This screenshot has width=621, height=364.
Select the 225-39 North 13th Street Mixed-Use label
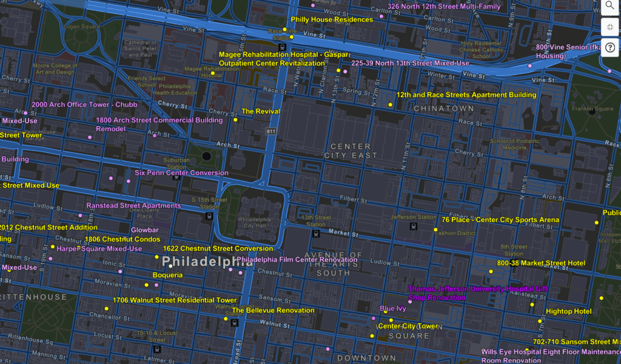tap(411, 63)
